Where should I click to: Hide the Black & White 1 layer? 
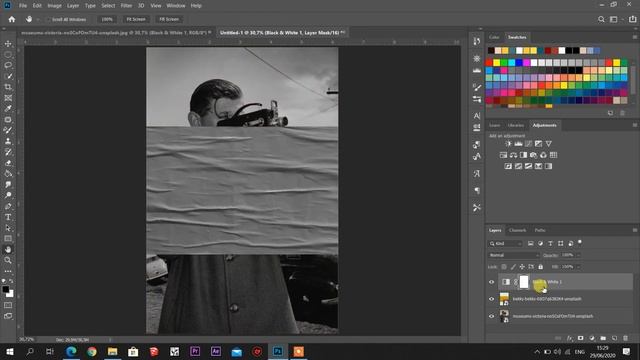coord(491,282)
